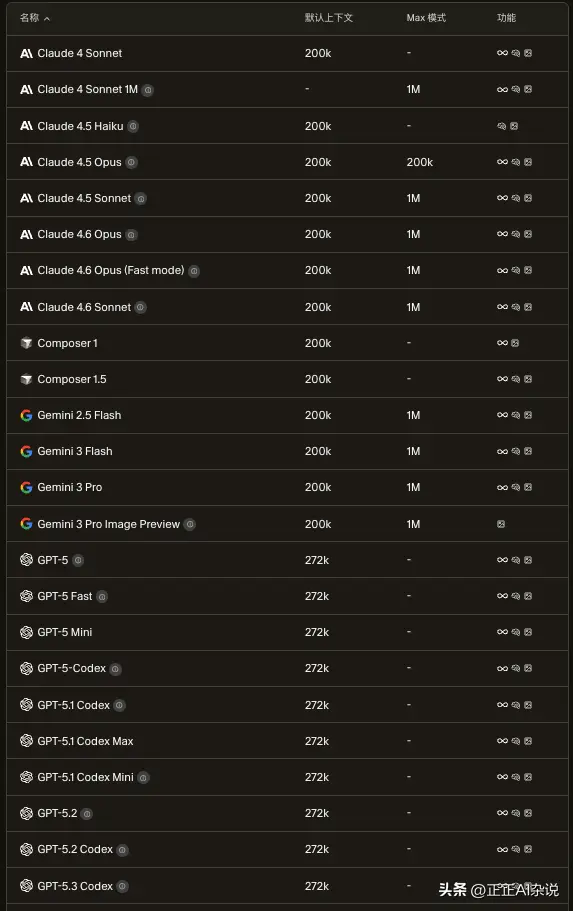Click the Gemini 3 Flash row's 1M Max value
The height and width of the screenshot is (911, 573).
tap(413, 451)
